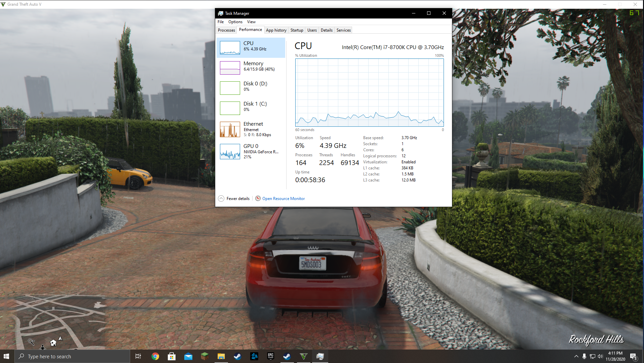This screenshot has width=644, height=363.
Task: Maximize the Task Manager window
Action: [429, 13]
